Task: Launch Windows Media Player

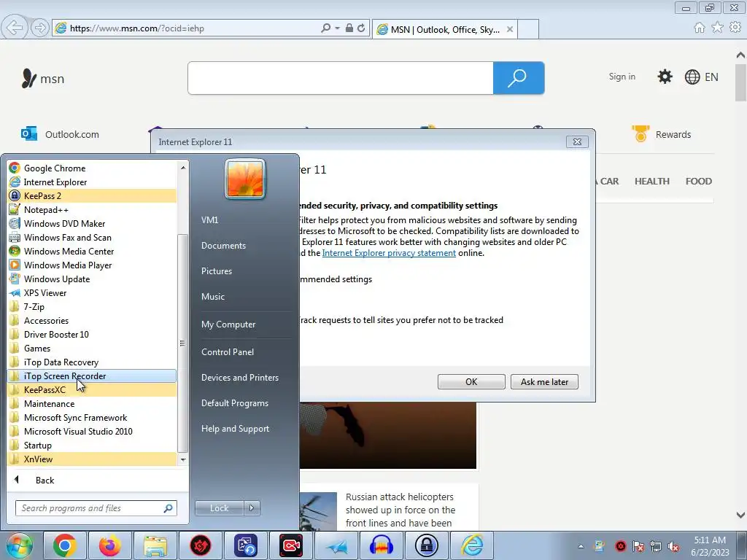Action: [x=92, y=265]
